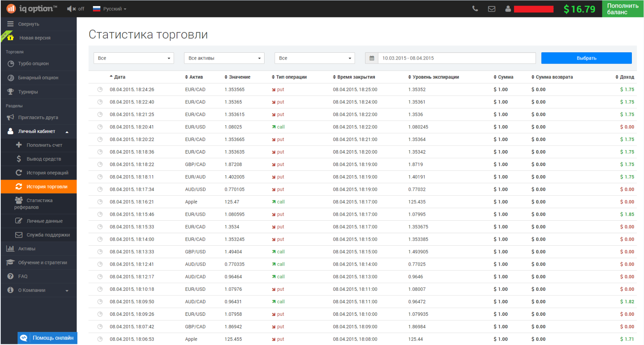Click the green Пополнить баланс button
Screen dimensions: 644x345
[622, 9]
